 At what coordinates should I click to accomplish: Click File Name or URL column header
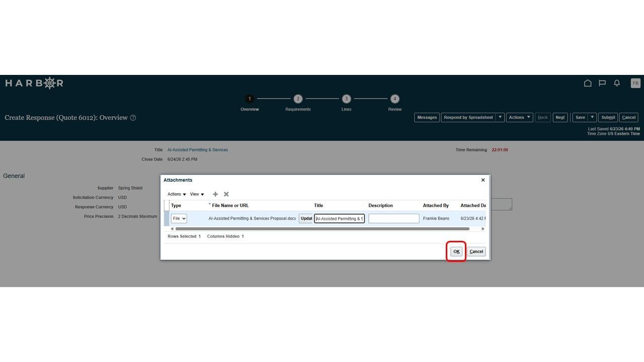230,206
